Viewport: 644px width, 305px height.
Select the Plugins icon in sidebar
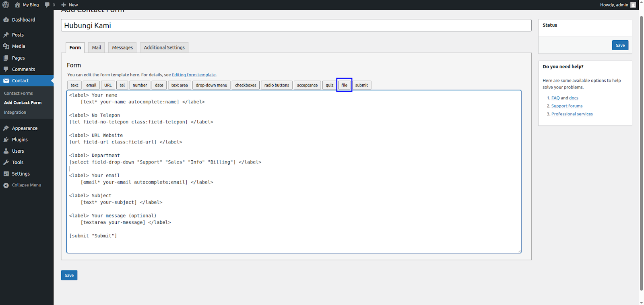[x=6, y=140]
